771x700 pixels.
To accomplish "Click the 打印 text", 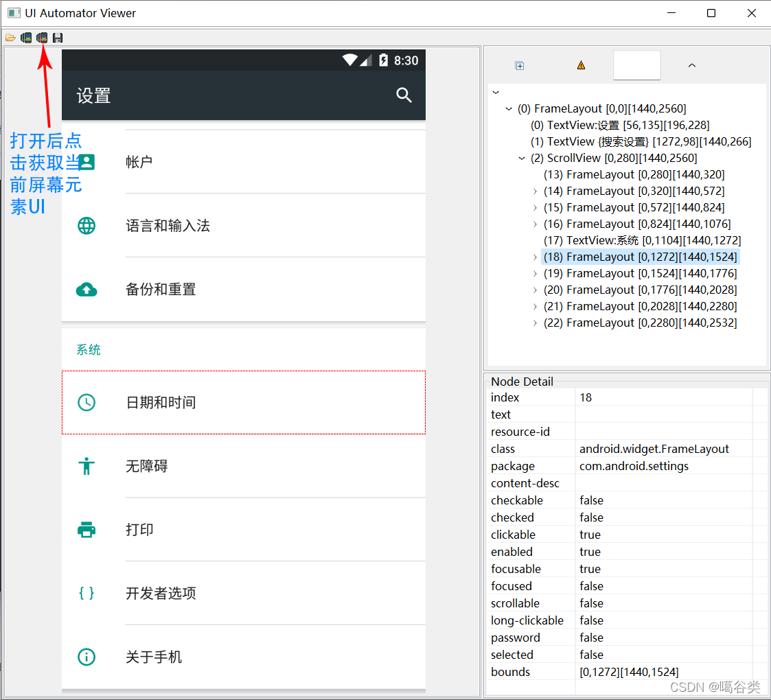I will pyautogui.click(x=139, y=530).
